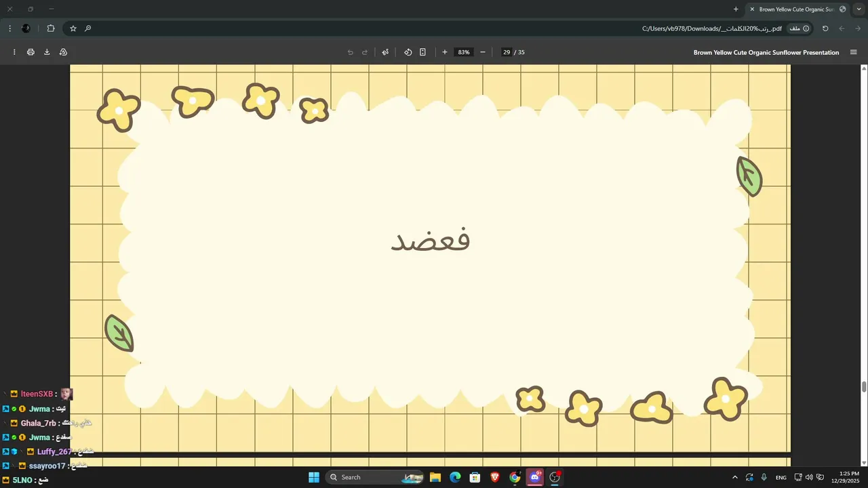The width and height of the screenshot is (868, 488).
Task: Open Chrome's three-dot menu
Action: [x=9, y=28]
